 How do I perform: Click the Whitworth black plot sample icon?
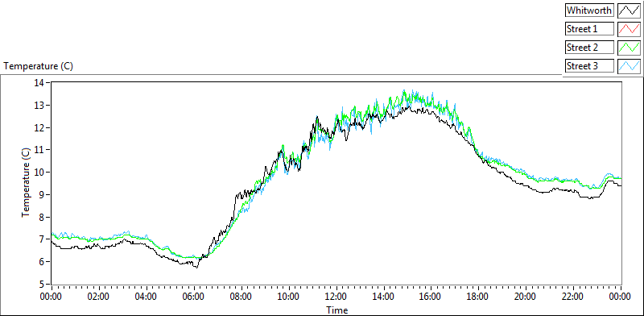coord(629,10)
